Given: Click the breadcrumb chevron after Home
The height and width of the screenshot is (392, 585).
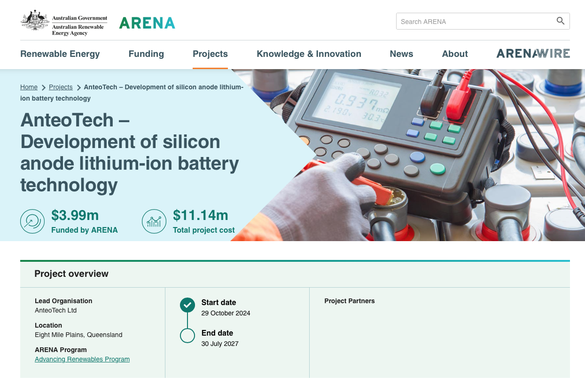Looking at the screenshot, I should 43,87.
